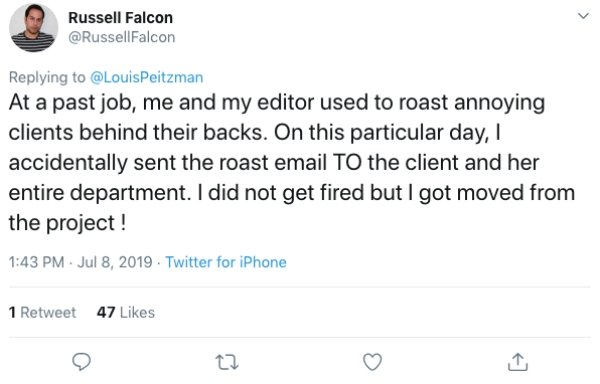Select the tweet body text
The image size is (600, 384).
(292, 163)
